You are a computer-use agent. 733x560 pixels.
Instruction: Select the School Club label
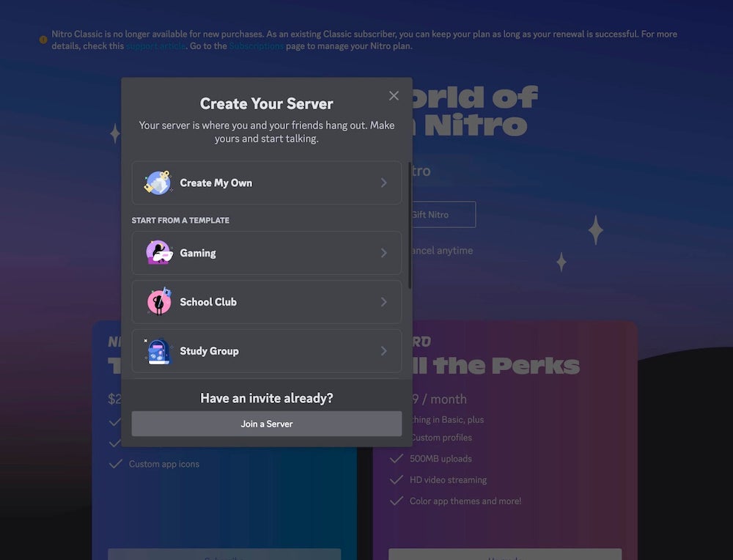pos(208,302)
